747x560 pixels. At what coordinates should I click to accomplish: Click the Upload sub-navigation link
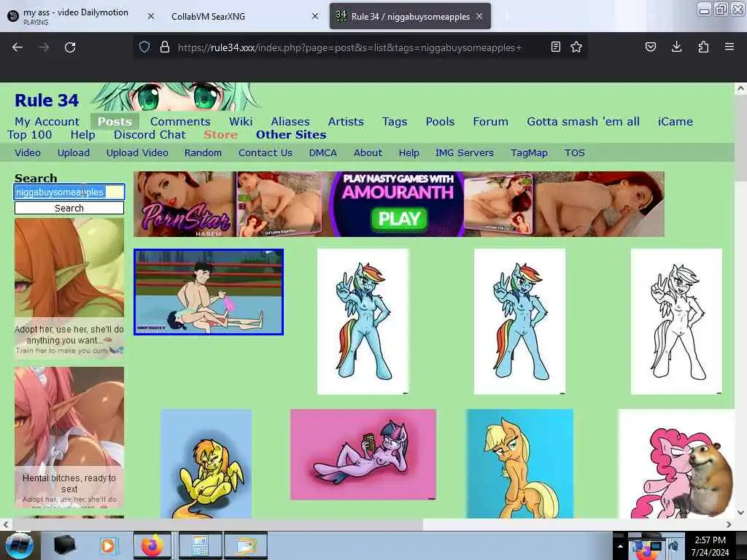(x=74, y=153)
